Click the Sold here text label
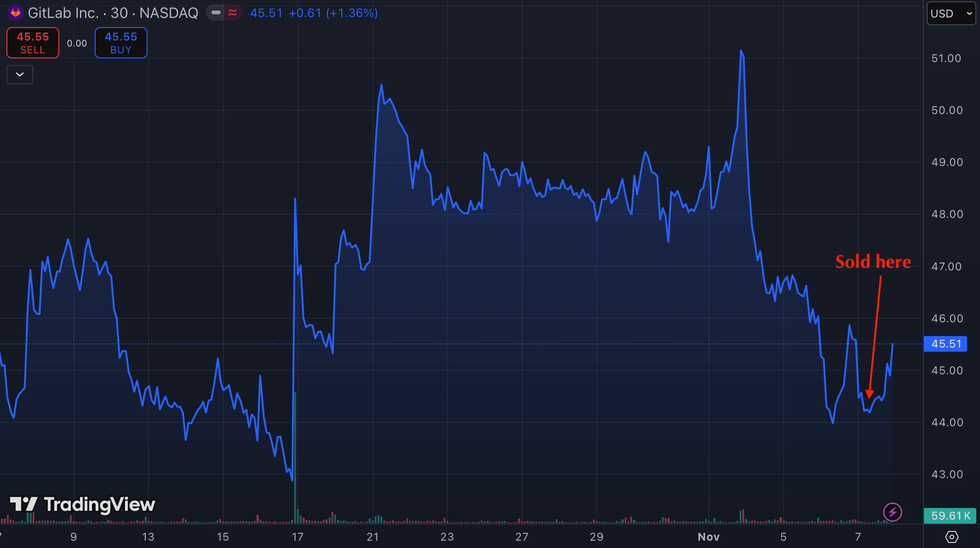 [x=873, y=262]
